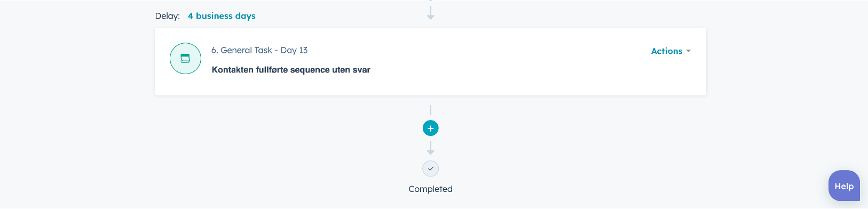Edit the 4 business days delay
Viewport: 868px width, 209px height.
(x=222, y=16)
